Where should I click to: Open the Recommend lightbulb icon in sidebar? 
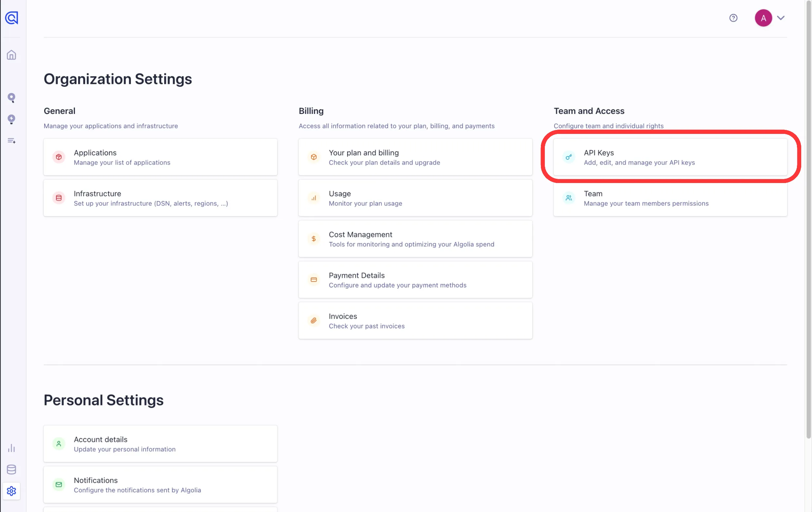tap(11, 119)
